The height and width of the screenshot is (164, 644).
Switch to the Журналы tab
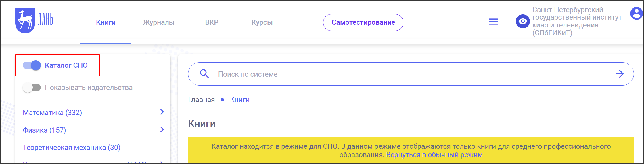pyautogui.click(x=159, y=22)
